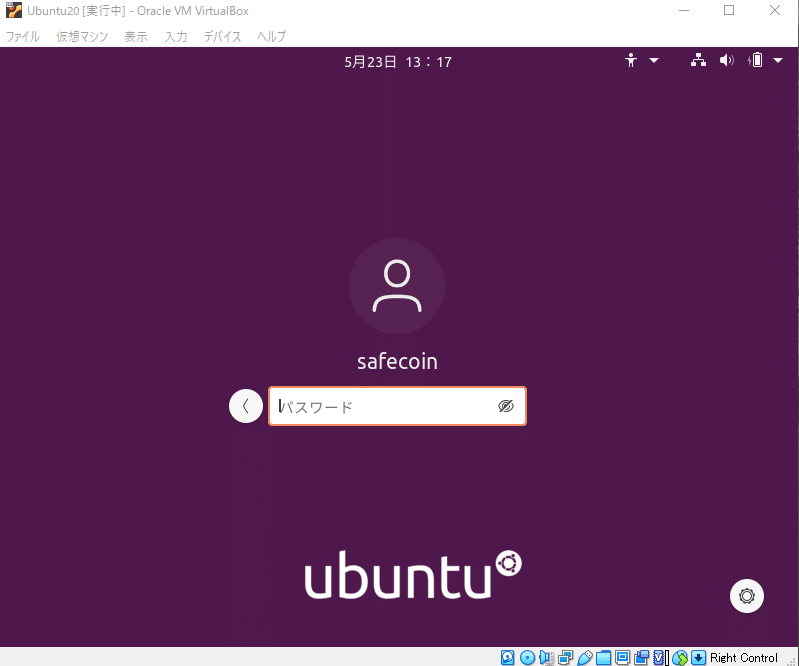Open the 入力 menu
Screen dimensions: 799x666
point(176,37)
